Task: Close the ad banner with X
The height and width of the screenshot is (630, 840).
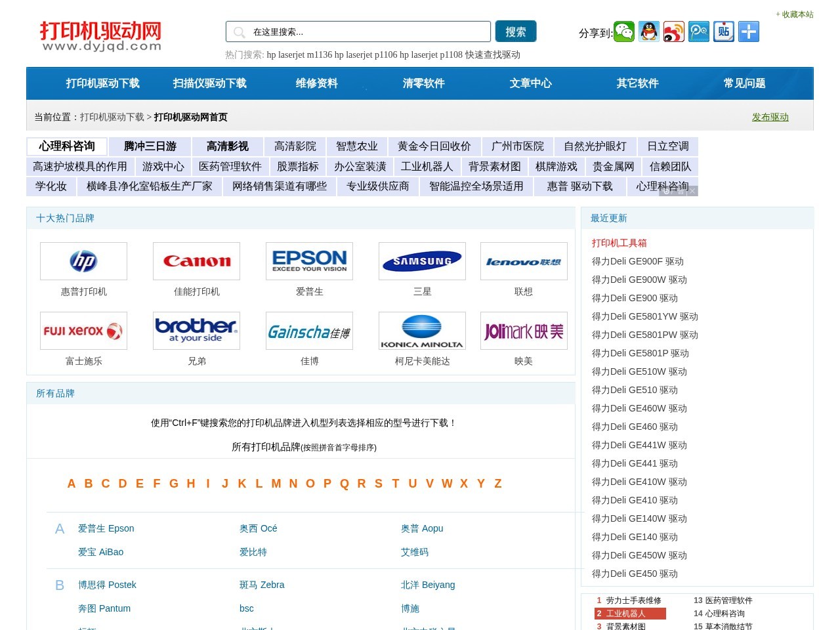Action: point(692,191)
